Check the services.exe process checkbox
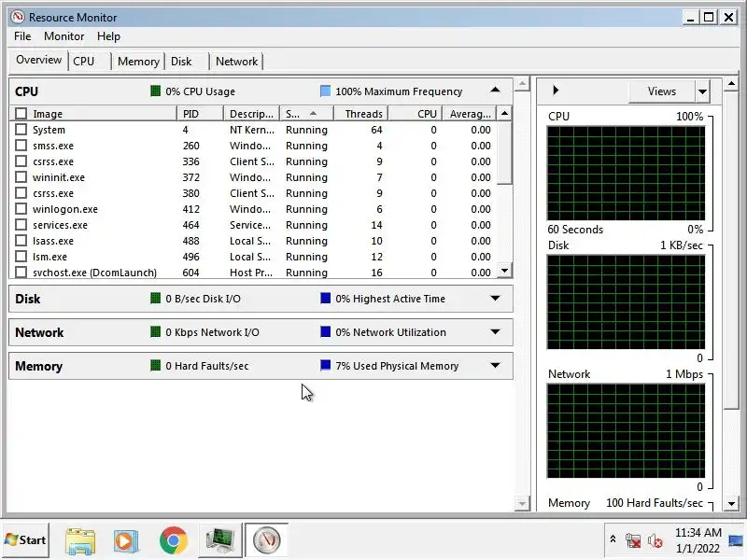Viewport: 747px width, 560px height. pyautogui.click(x=21, y=224)
